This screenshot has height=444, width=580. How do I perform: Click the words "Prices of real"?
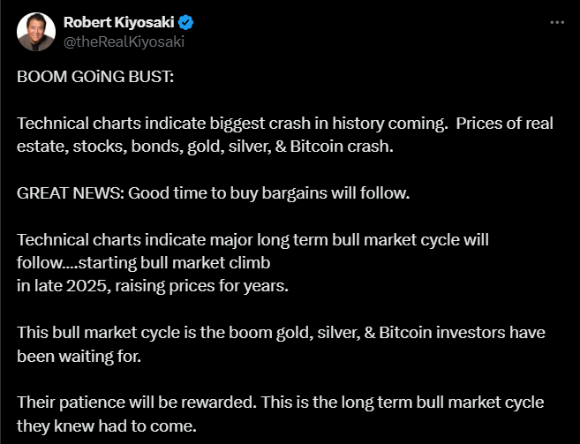[x=504, y=124]
